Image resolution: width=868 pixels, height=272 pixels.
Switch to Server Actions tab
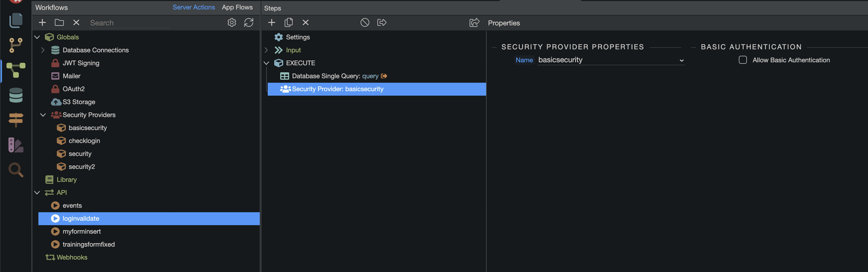click(194, 7)
